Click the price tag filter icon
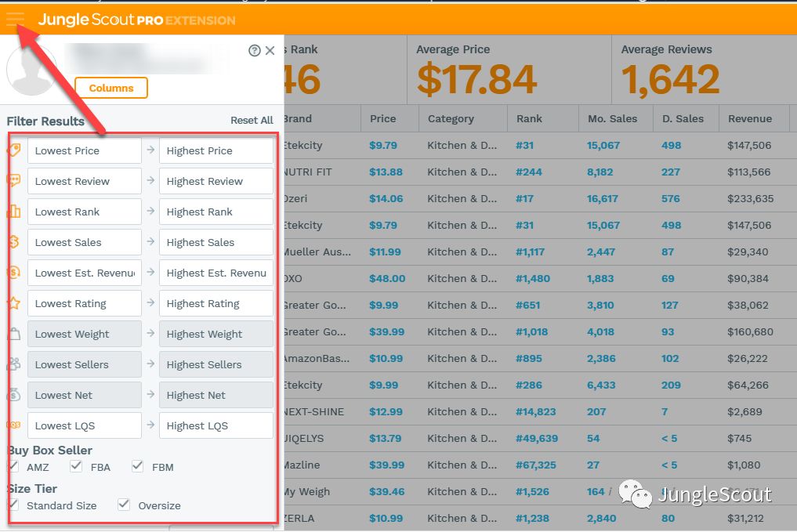 pos(14,150)
